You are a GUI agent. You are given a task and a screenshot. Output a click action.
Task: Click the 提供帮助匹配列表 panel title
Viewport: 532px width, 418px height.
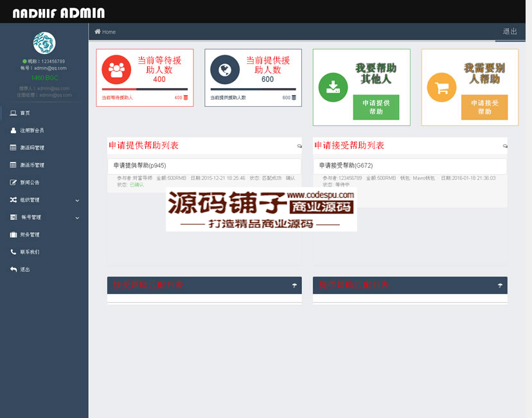coord(354,285)
